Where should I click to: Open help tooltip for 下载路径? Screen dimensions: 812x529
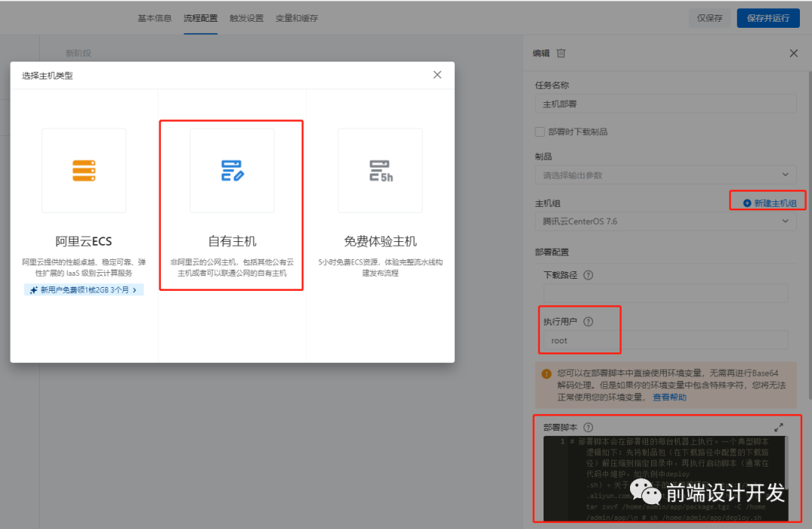click(x=588, y=275)
